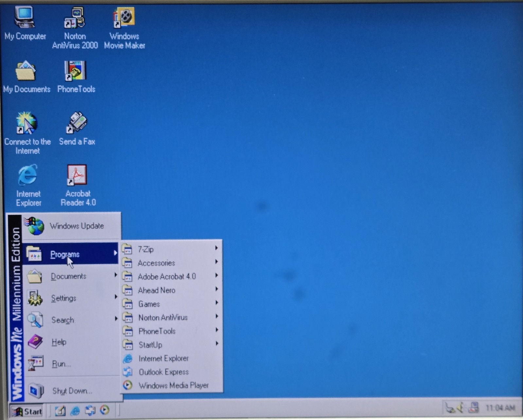Click the cable plug icon in system tray
Viewport: 523px width, 420px height.
(450, 408)
